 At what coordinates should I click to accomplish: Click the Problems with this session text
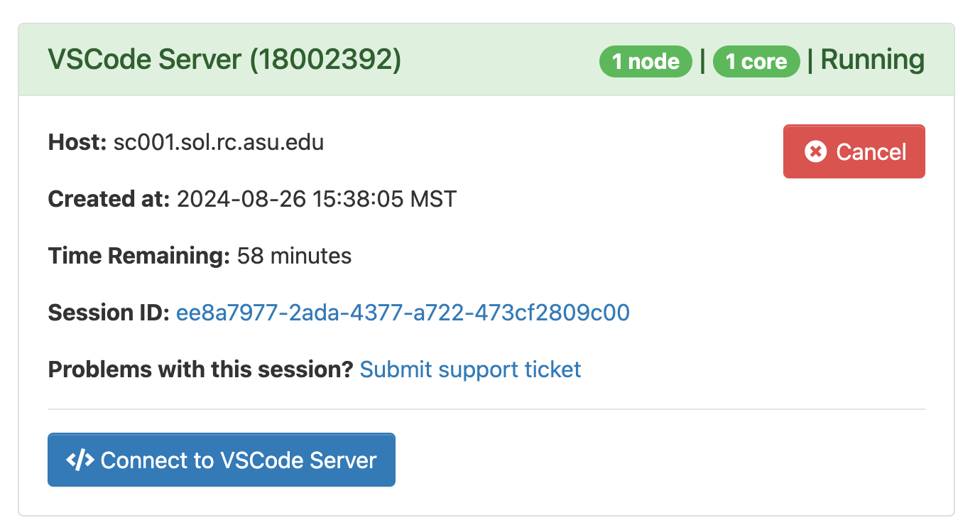pyautogui.click(x=200, y=369)
